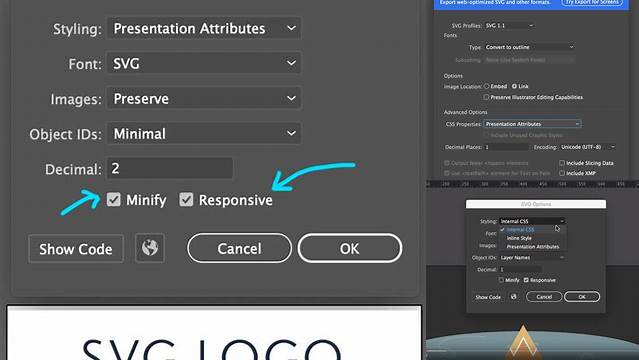The height and width of the screenshot is (360, 639).
Task: Click the Styling dropdown showing Internal CSS in small dialog
Action: 532,221
